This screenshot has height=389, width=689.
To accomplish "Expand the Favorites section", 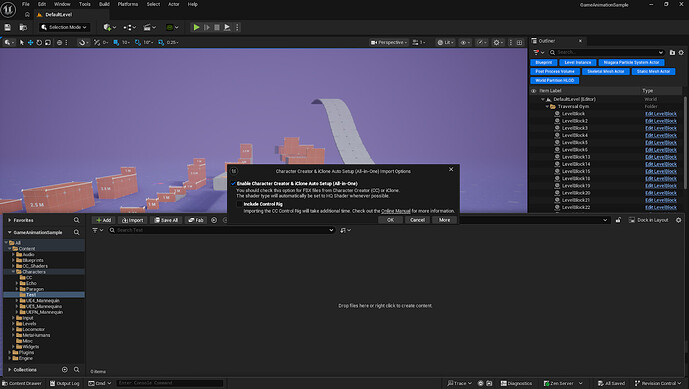I will point(10,220).
